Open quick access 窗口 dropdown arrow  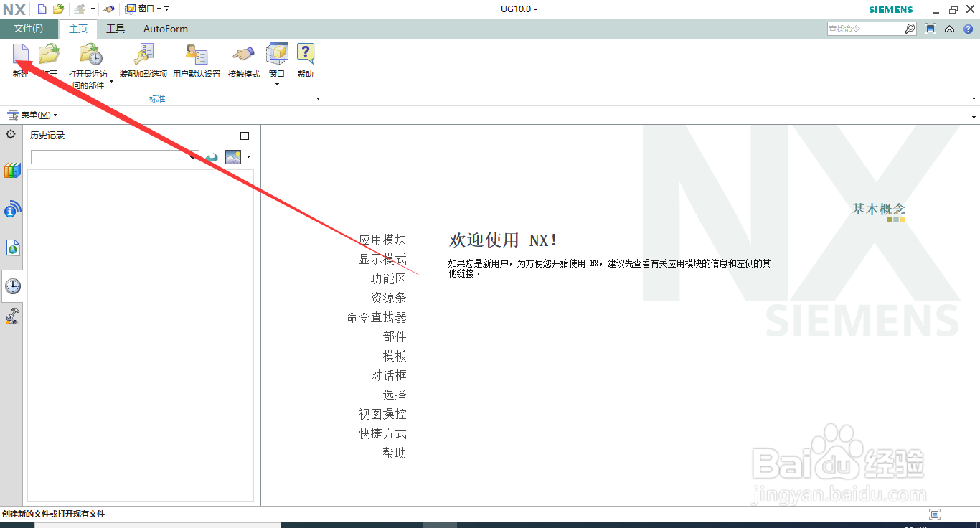(159, 9)
